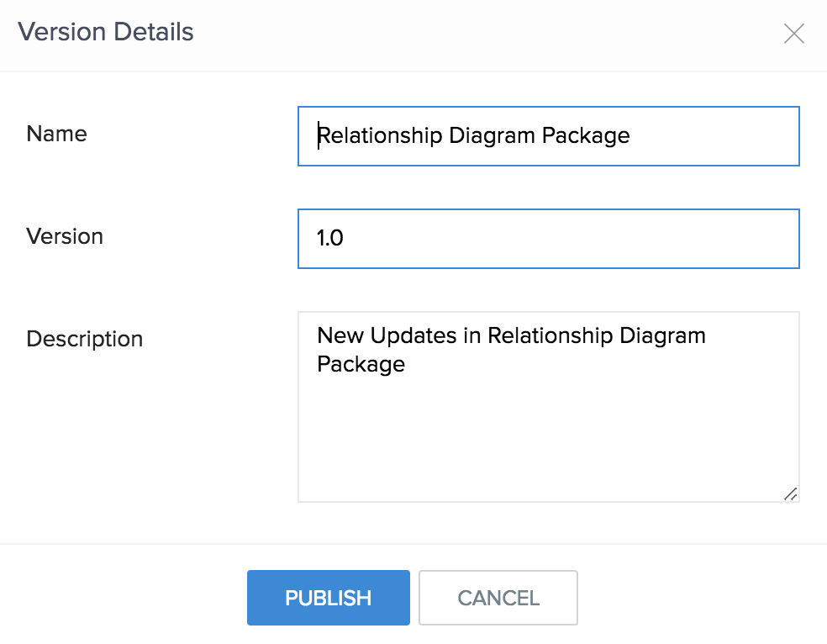Focus the Name input field
This screenshot has width=827, height=644.
[x=548, y=136]
